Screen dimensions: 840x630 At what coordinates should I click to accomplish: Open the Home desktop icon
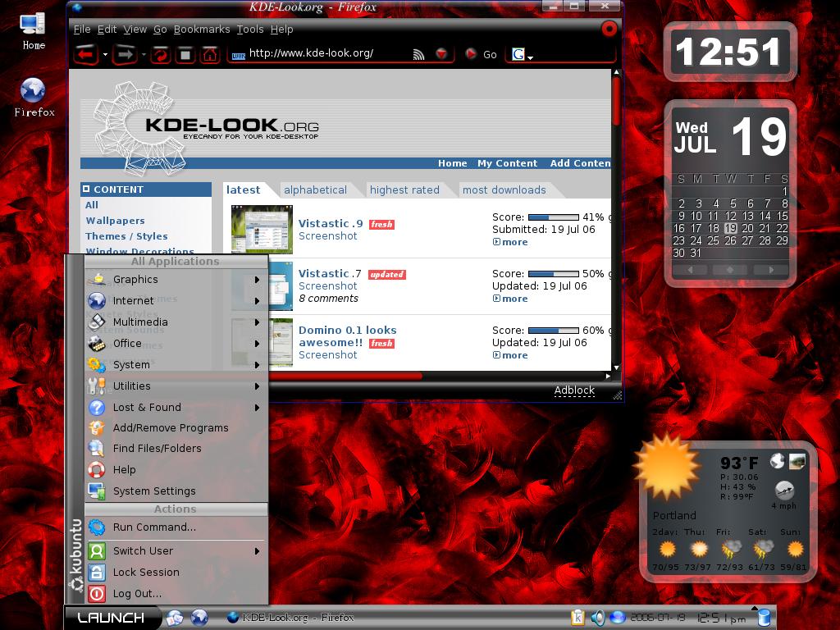(x=33, y=32)
